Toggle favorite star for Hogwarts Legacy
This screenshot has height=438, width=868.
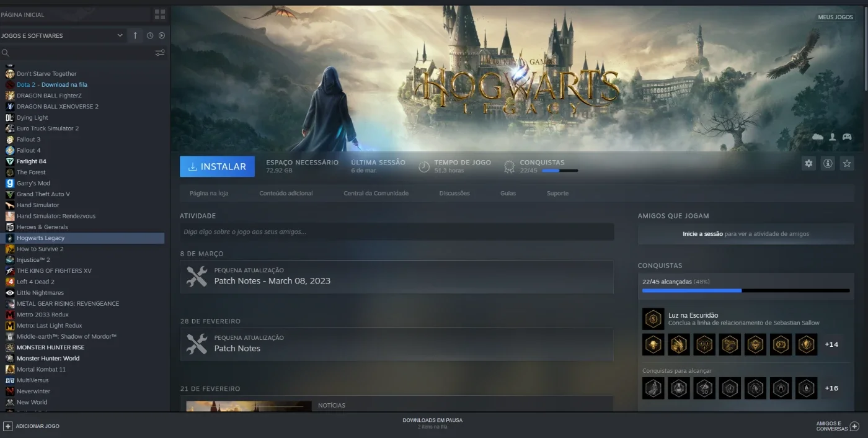click(x=847, y=164)
